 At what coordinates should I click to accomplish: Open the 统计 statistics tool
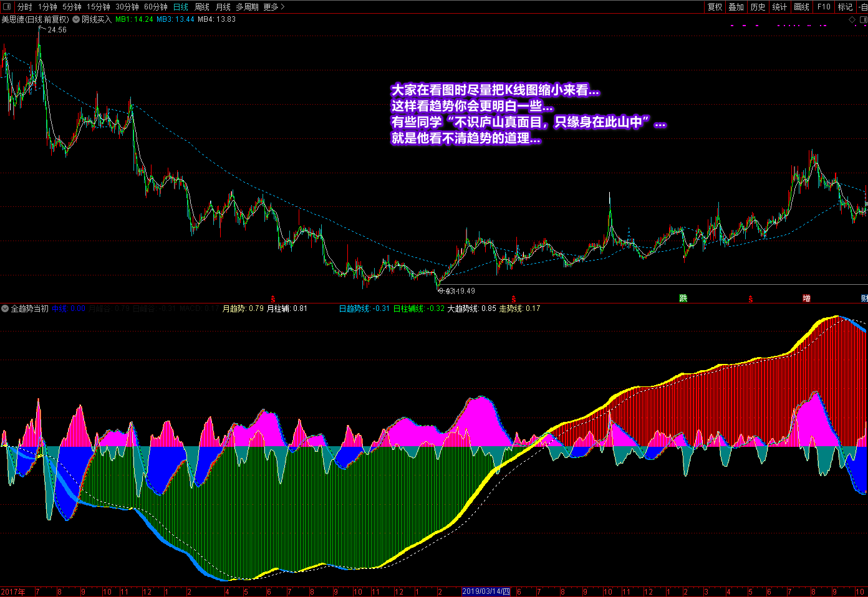(779, 7)
